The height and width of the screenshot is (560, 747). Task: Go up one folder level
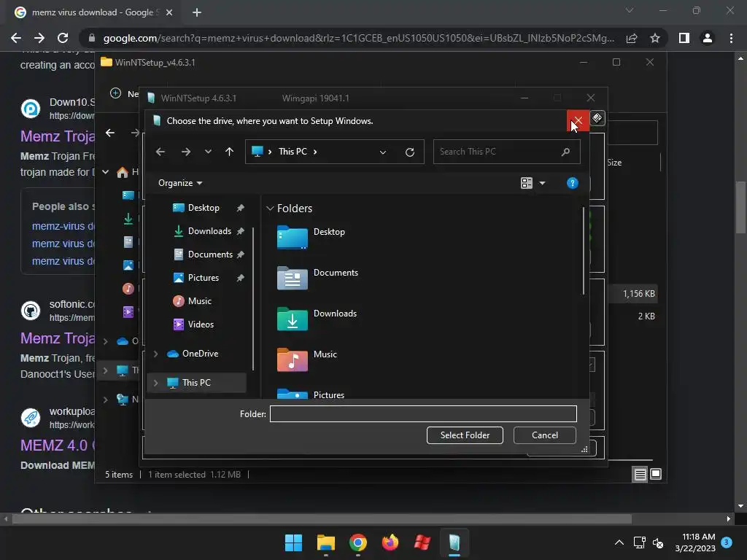[229, 152]
